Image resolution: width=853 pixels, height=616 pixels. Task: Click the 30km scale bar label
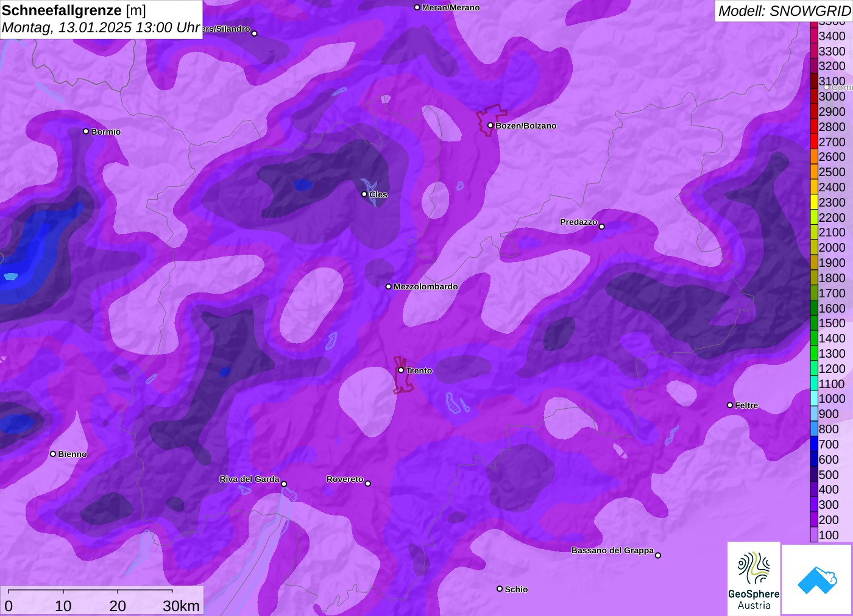point(181,606)
